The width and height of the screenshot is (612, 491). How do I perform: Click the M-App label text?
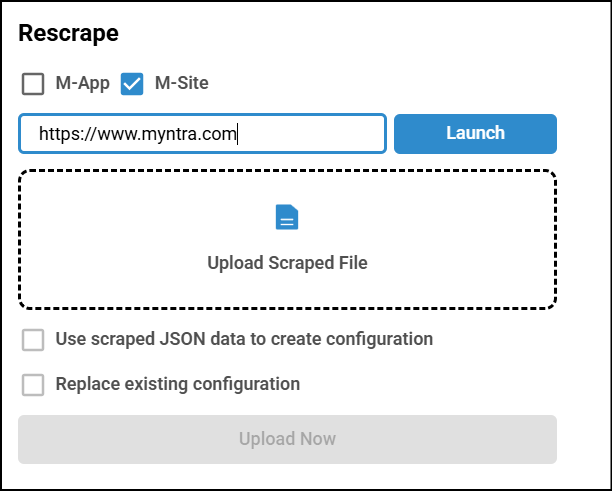(83, 84)
